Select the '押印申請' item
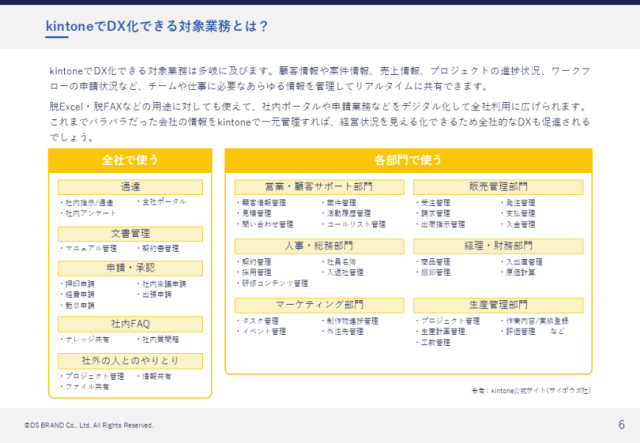This screenshot has width=640, height=443. click(80, 284)
